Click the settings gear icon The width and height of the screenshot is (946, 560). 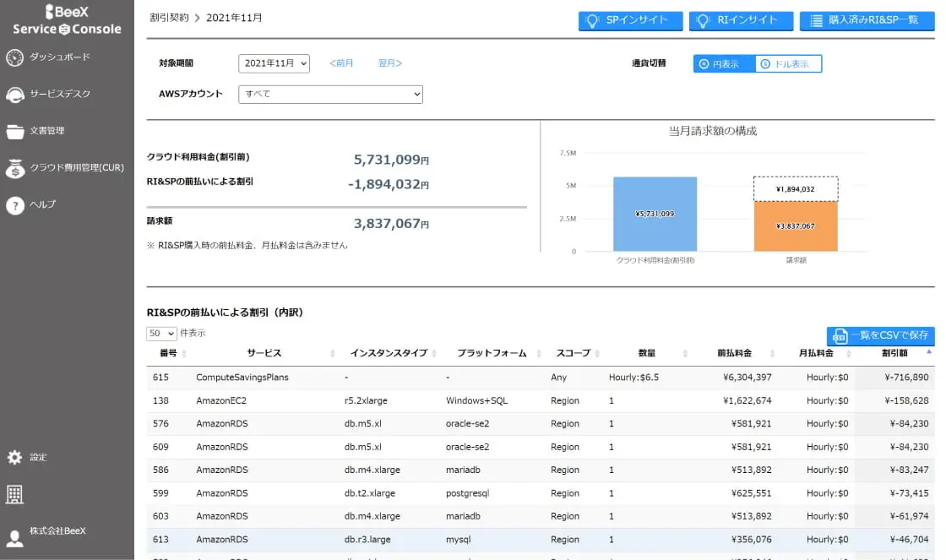pyautogui.click(x=14, y=458)
